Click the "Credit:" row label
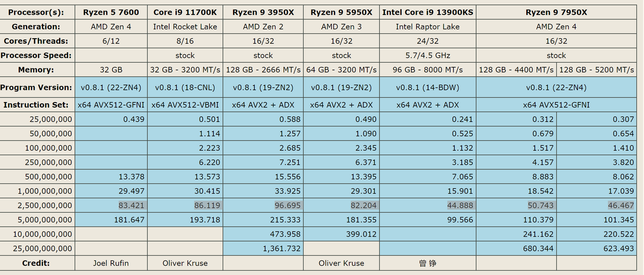 pyautogui.click(x=36, y=263)
